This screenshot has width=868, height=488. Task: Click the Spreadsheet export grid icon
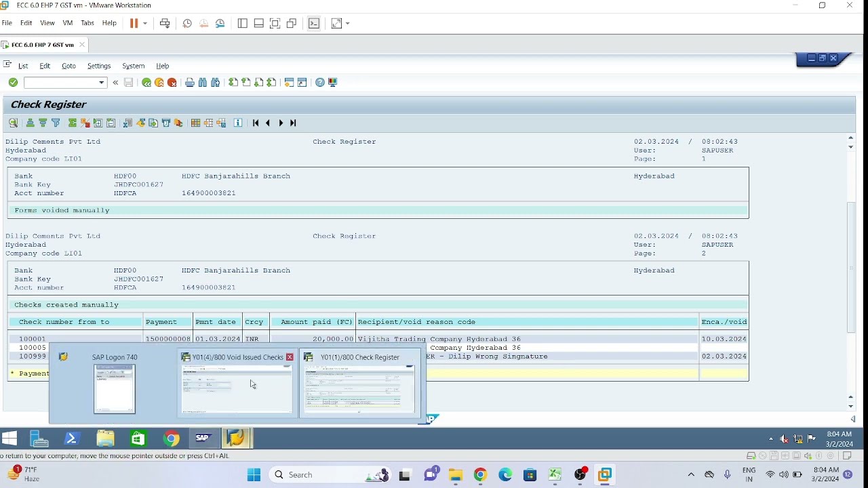[x=196, y=123]
